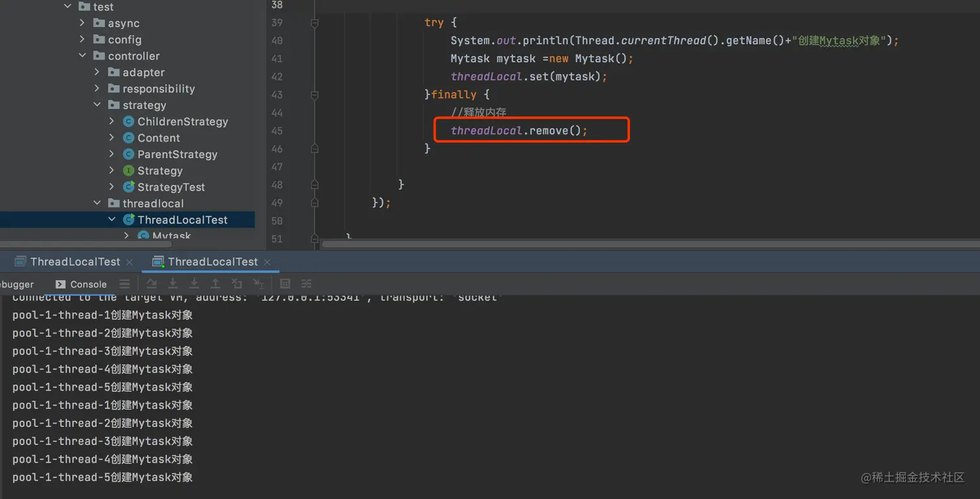Image resolution: width=980 pixels, height=499 pixels.
Task: Expand the config folder
Action: pyautogui.click(x=82, y=40)
